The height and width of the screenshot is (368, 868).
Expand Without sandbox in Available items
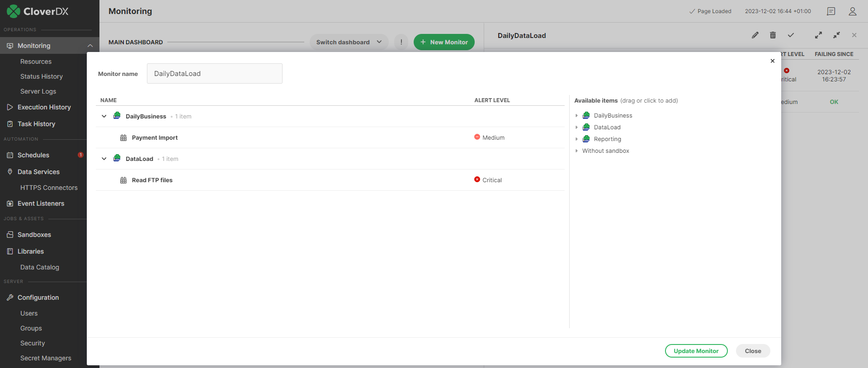(576, 151)
